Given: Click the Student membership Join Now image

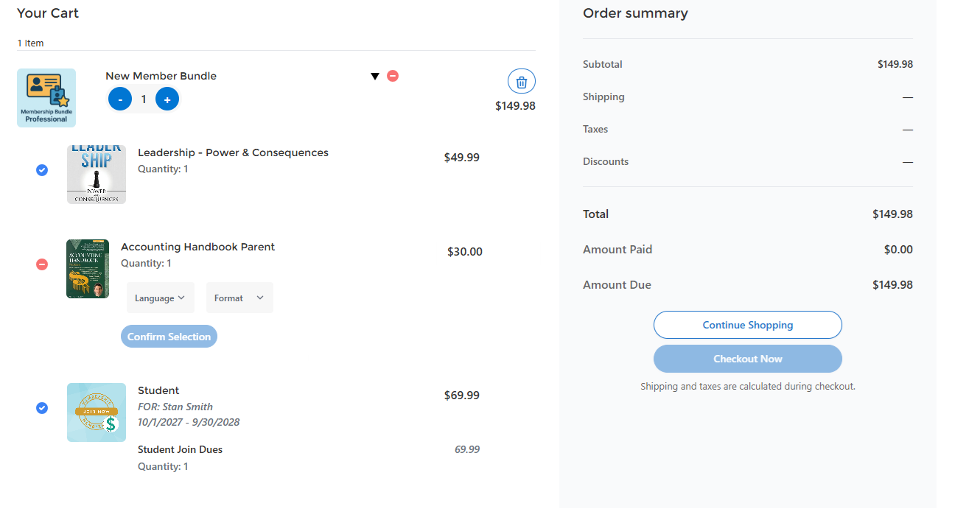Looking at the screenshot, I should tap(97, 412).
